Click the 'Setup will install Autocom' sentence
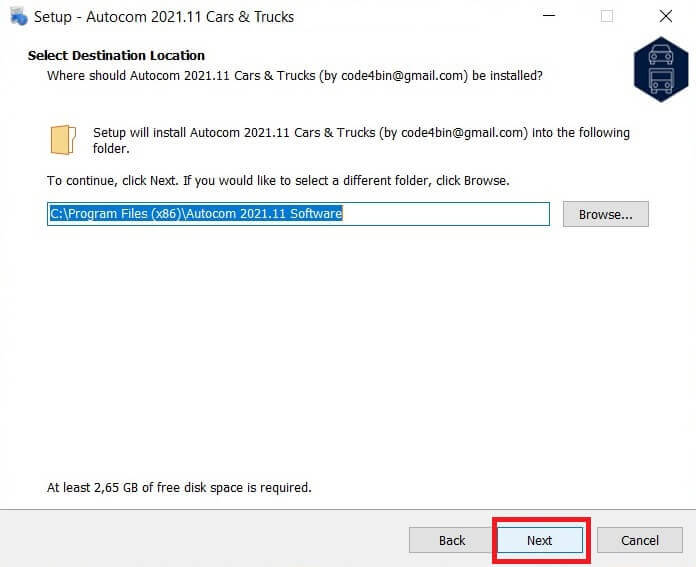The width and height of the screenshot is (696, 567). (361, 140)
